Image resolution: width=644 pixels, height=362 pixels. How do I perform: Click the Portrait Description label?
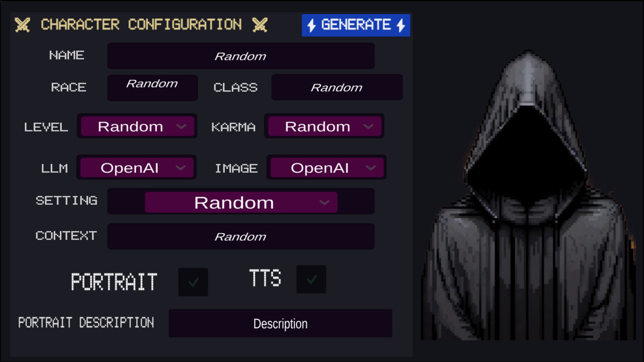coord(86,323)
